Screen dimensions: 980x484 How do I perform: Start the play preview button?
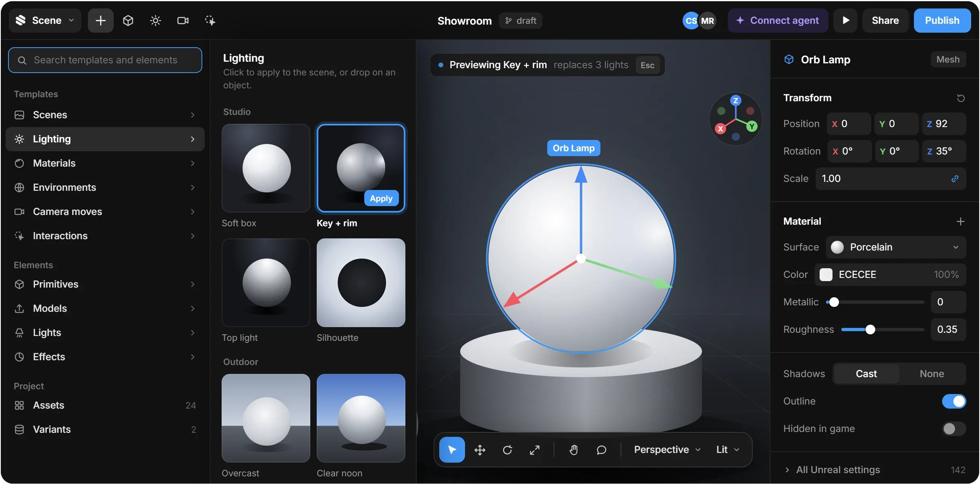[x=845, y=21]
